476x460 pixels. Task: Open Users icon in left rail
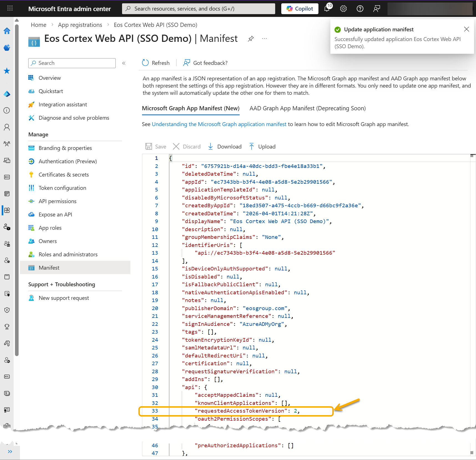[x=7, y=127]
